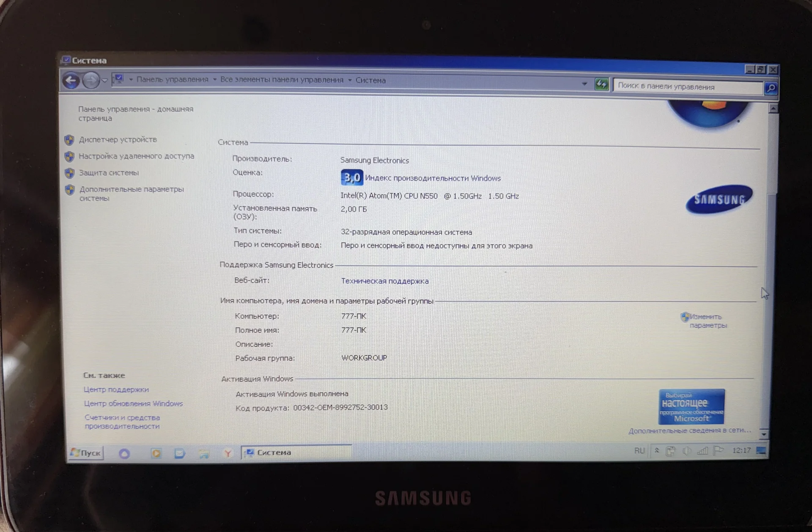The image size is (812, 532).
Task: Click the genuine Microsoft software badge
Action: coord(691,406)
